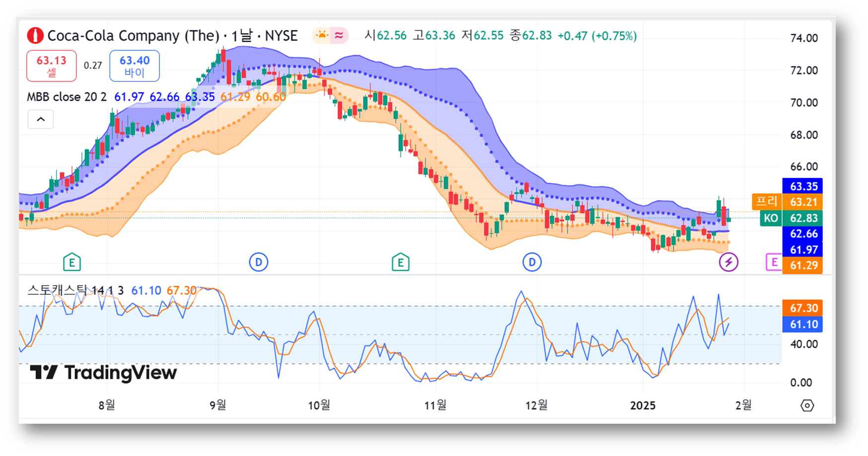This screenshot has width=868, height=456.
Task: Click the red 63.13 sell button
Action: pyautogui.click(x=52, y=66)
